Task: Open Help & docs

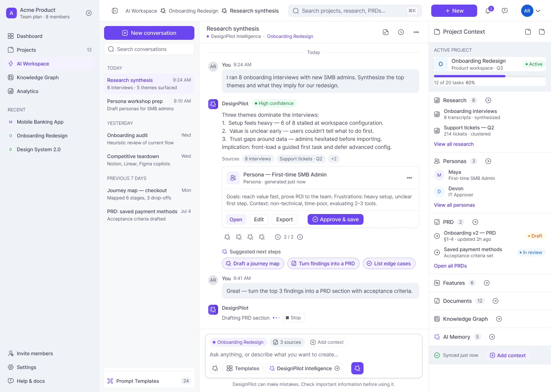Action: (x=50, y=381)
